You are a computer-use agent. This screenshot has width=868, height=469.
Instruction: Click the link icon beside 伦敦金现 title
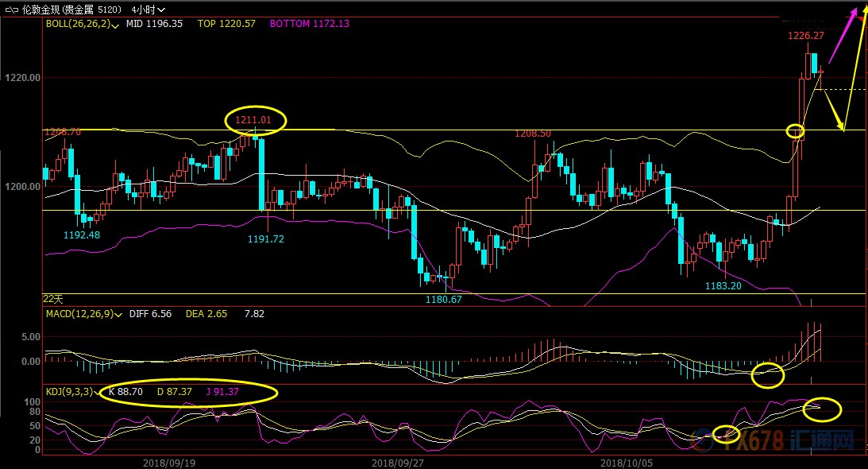coord(11,10)
